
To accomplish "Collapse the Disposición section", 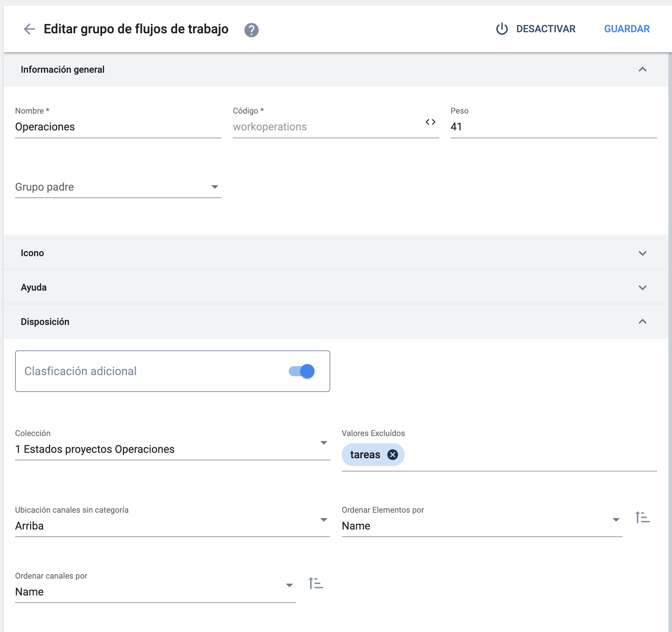I will click(x=643, y=321).
